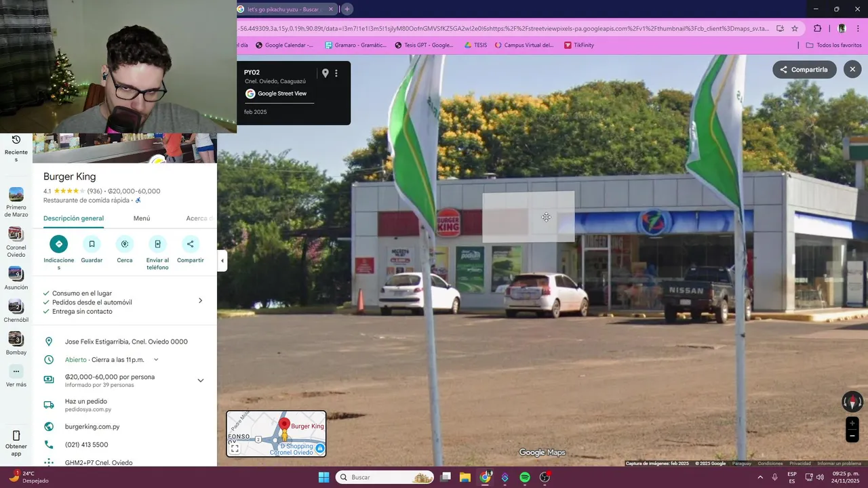Open Asunción recent place
868x488 pixels.
(16, 279)
